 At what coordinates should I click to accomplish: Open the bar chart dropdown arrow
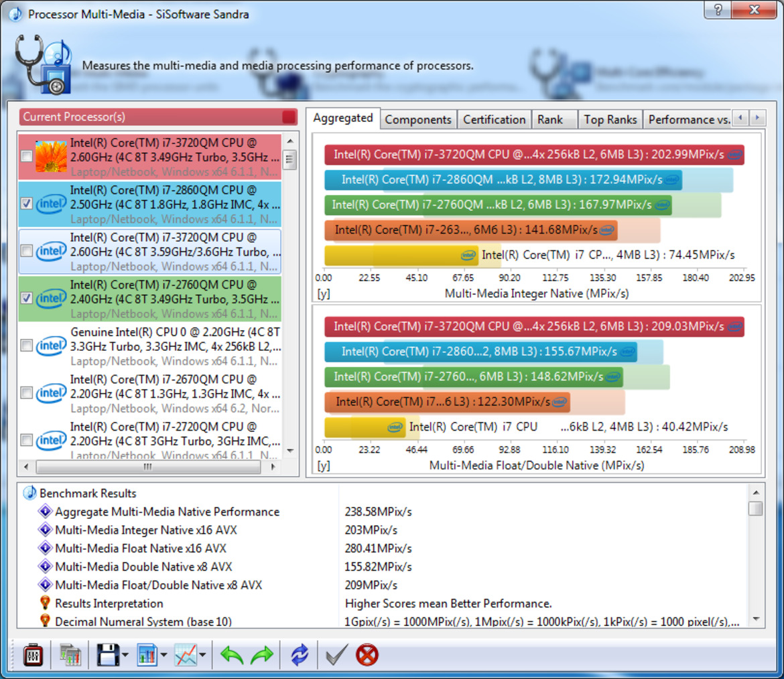pos(164,655)
